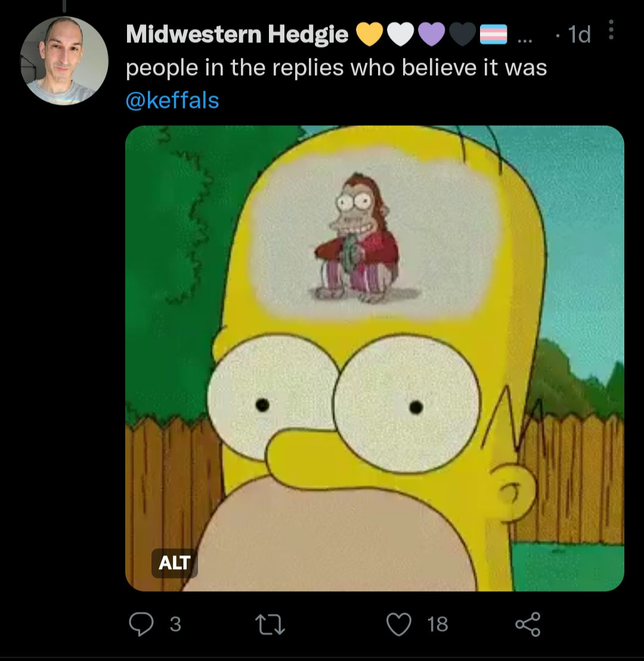Retweet this post using the retweet icon
644x661 pixels.
tap(271, 625)
